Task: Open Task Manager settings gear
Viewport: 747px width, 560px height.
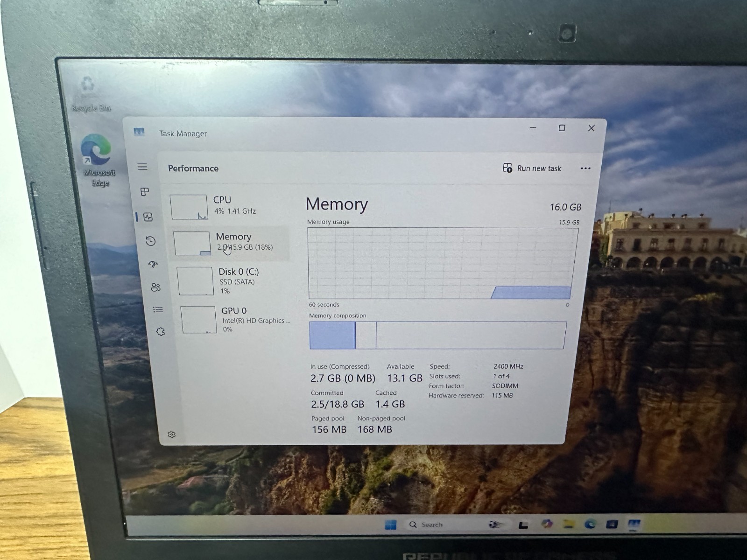Action: pyautogui.click(x=171, y=434)
